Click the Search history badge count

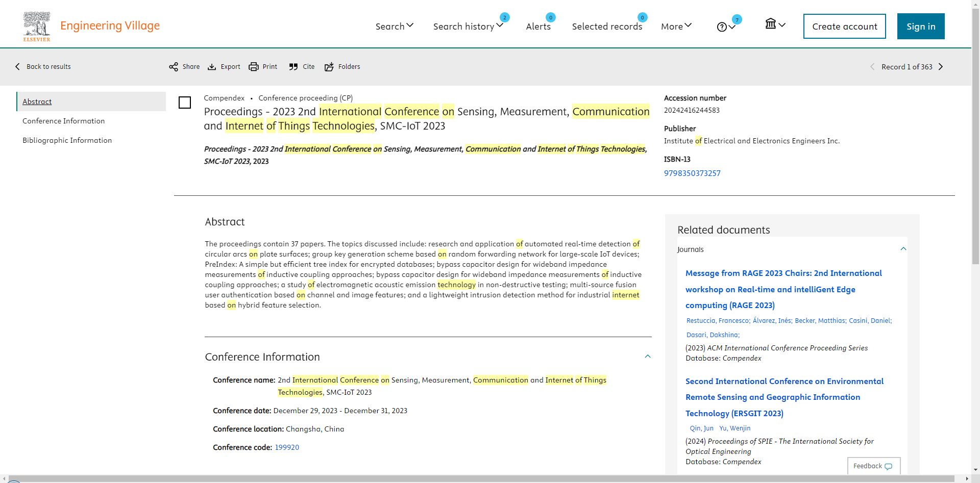click(x=504, y=17)
